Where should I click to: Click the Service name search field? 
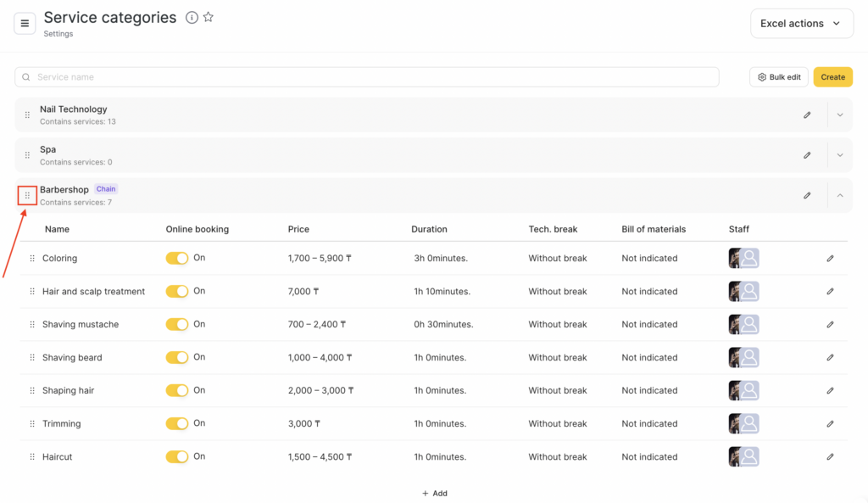click(366, 77)
